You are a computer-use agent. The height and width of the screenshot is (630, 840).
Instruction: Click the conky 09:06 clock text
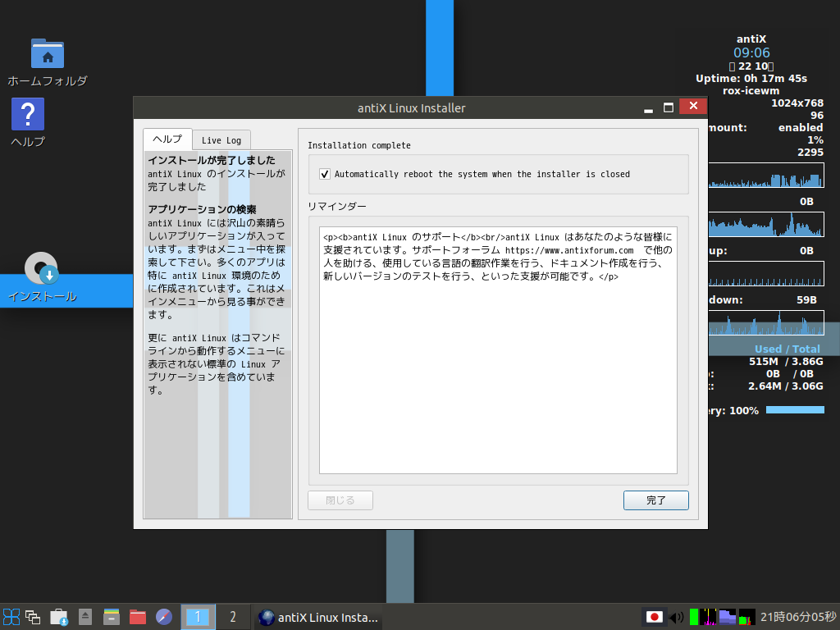click(751, 52)
